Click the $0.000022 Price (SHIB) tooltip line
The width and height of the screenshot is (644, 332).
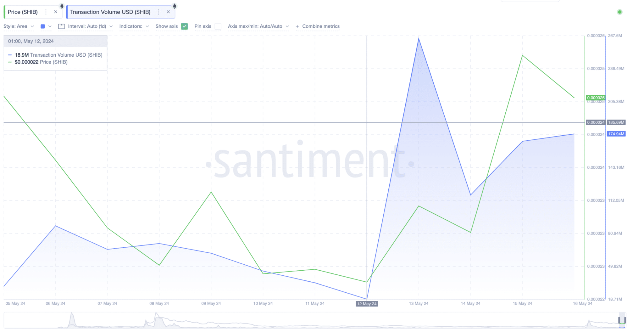pyautogui.click(x=38, y=62)
